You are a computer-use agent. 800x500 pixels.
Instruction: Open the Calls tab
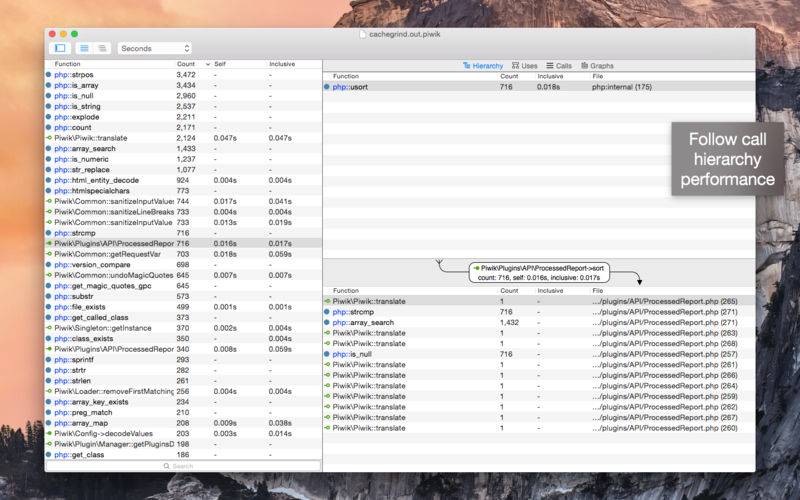[x=559, y=66]
